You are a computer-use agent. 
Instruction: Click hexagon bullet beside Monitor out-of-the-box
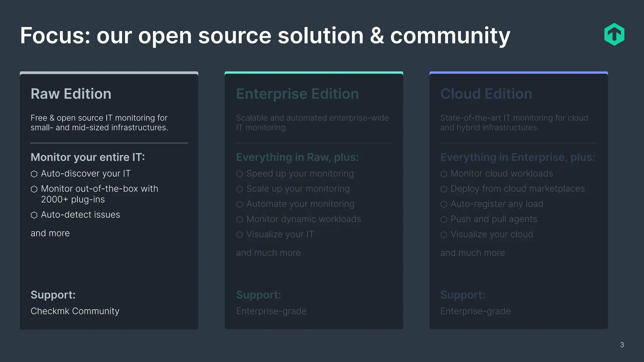(34, 189)
